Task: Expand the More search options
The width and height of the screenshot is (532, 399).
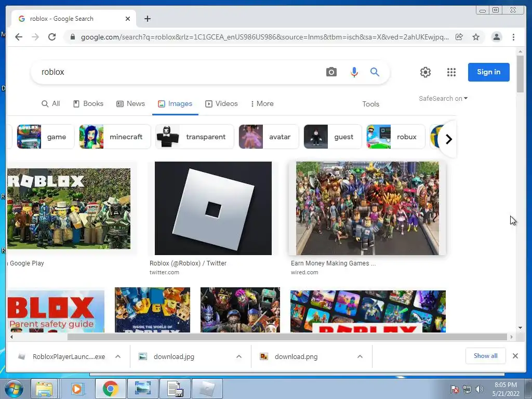Action: click(262, 104)
